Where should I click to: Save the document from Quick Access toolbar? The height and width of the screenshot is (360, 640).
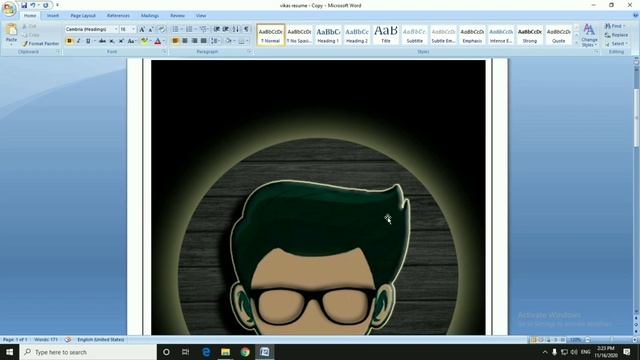pos(24,5)
